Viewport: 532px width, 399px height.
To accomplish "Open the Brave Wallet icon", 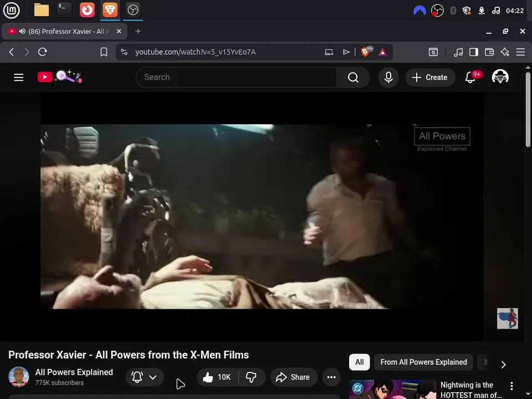I will point(489,52).
